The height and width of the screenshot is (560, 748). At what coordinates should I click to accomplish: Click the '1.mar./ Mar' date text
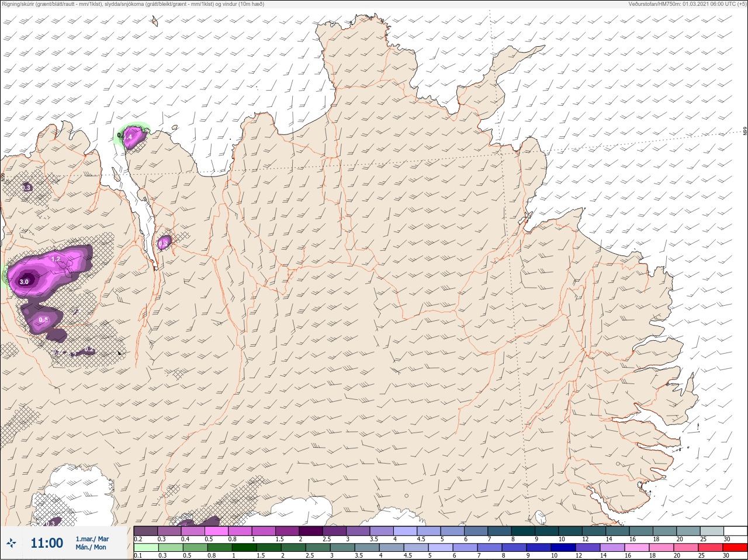click(92, 539)
